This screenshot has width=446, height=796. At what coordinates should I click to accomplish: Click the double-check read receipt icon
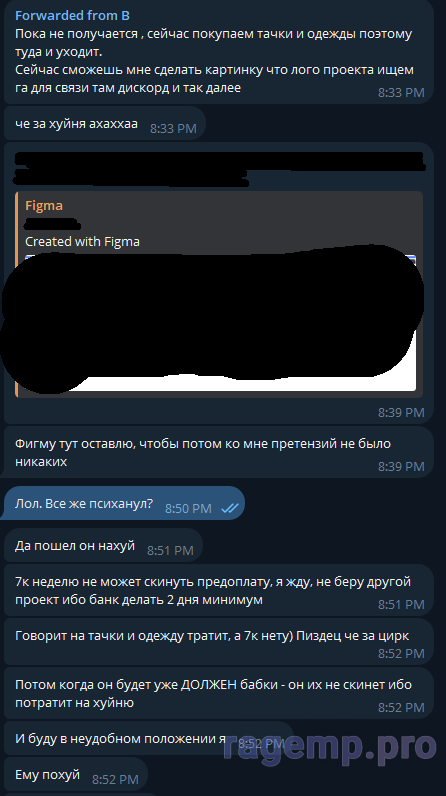tap(230, 508)
